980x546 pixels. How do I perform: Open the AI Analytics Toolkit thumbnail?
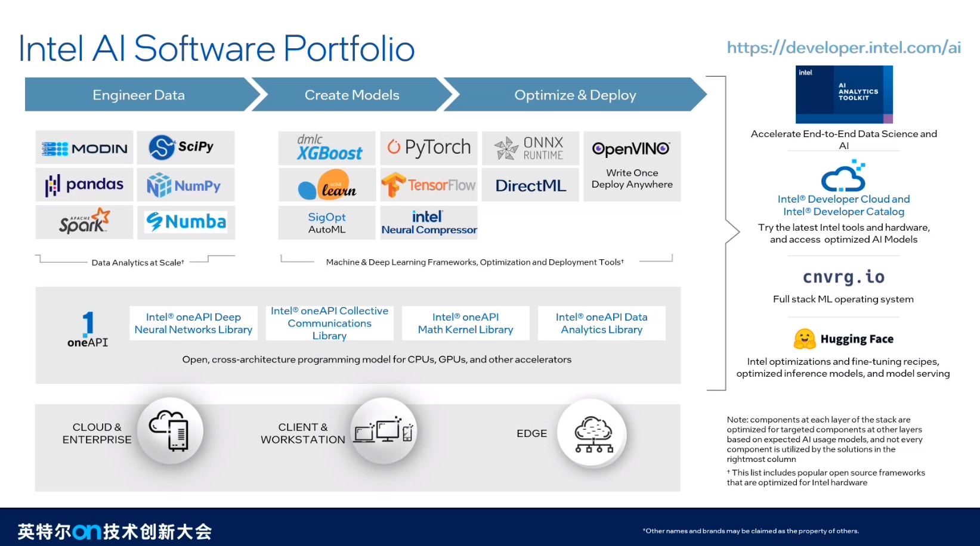844,94
